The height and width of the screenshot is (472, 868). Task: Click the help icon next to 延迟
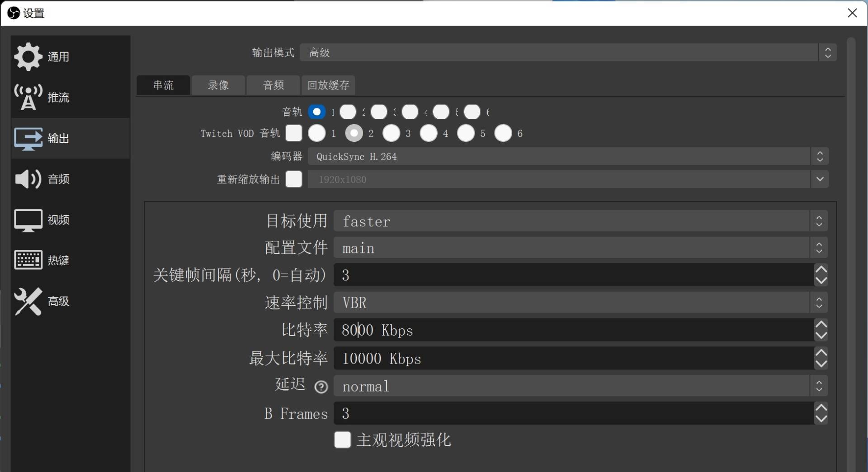pos(321,388)
